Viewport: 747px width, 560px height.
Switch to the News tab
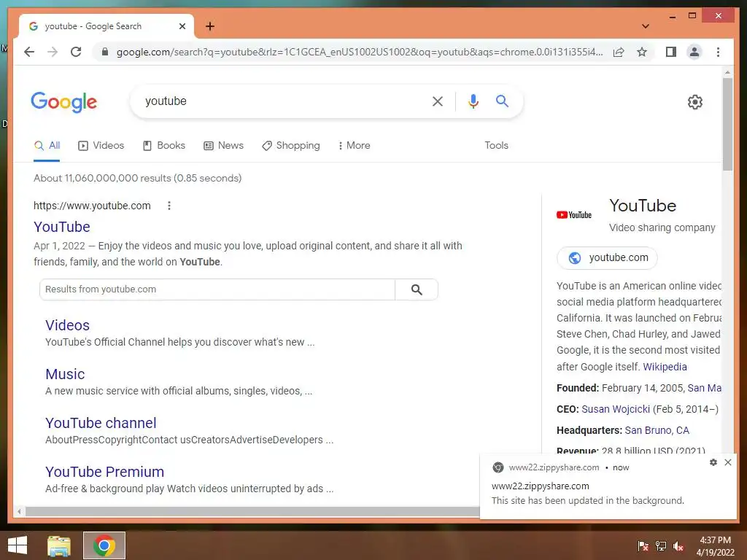click(223, 146)
